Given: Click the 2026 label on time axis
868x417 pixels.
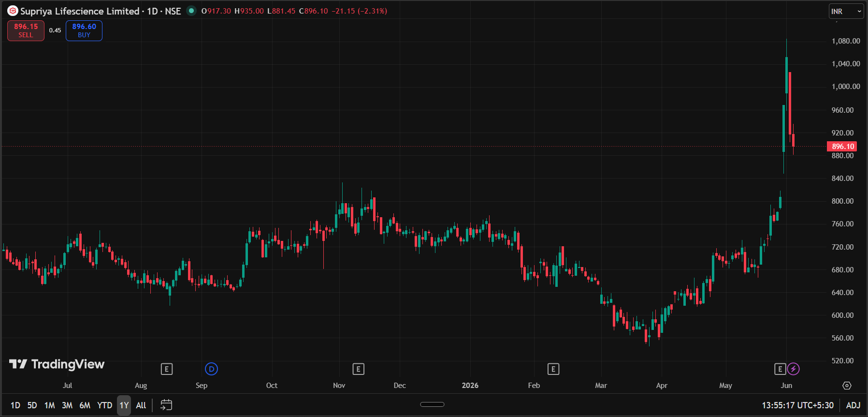Looking at the screenshot, I should [470, 386].
